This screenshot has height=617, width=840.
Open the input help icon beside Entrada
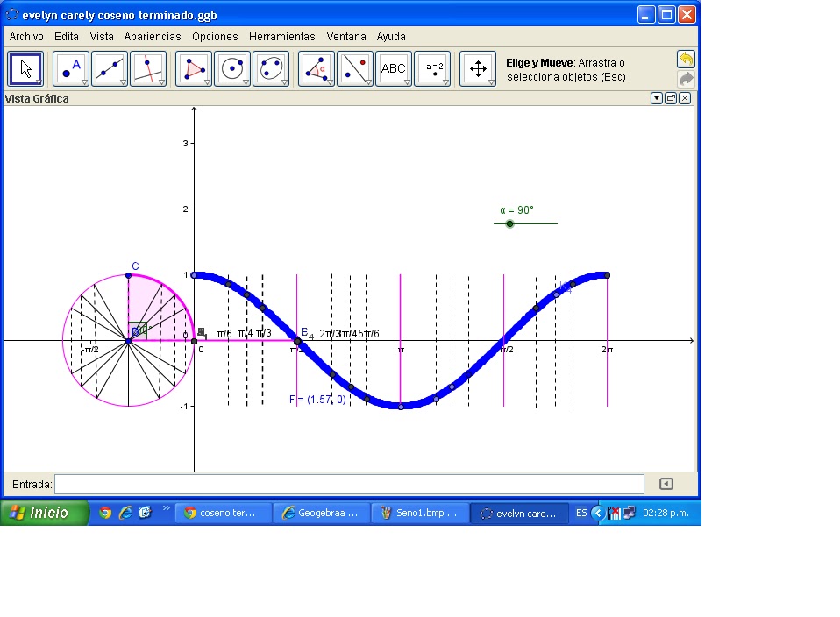click(666, 484)
